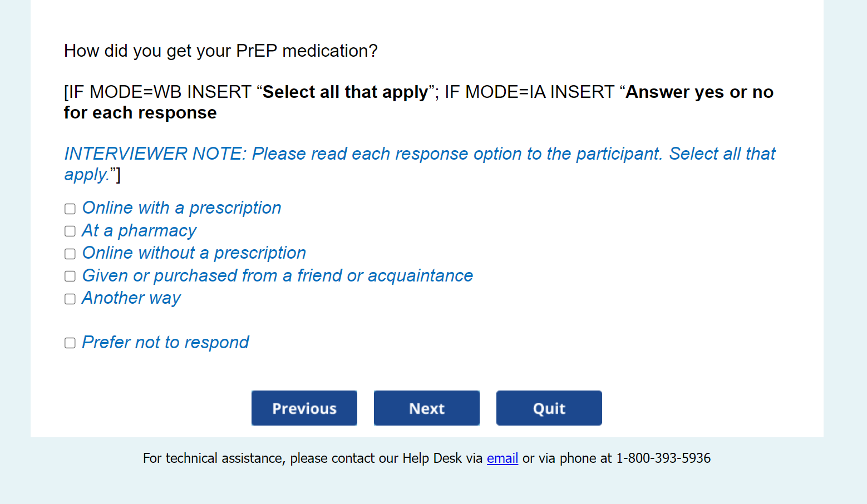Check the 'Online with a prescription' checkbox

click(x=70, y=209)
